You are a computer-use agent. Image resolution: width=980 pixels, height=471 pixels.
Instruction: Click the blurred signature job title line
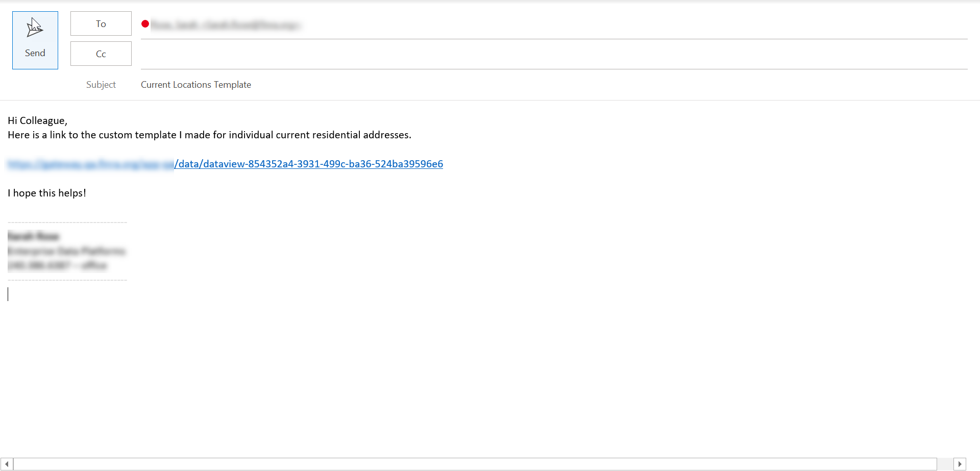[x=66, y=251]
